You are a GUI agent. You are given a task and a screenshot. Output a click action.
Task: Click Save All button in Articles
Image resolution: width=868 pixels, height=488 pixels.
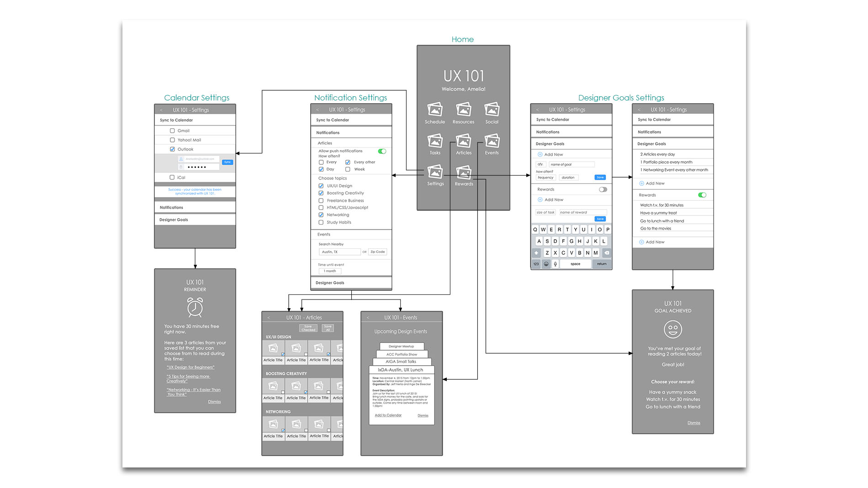pyautogui.click(x=328, y=328)
